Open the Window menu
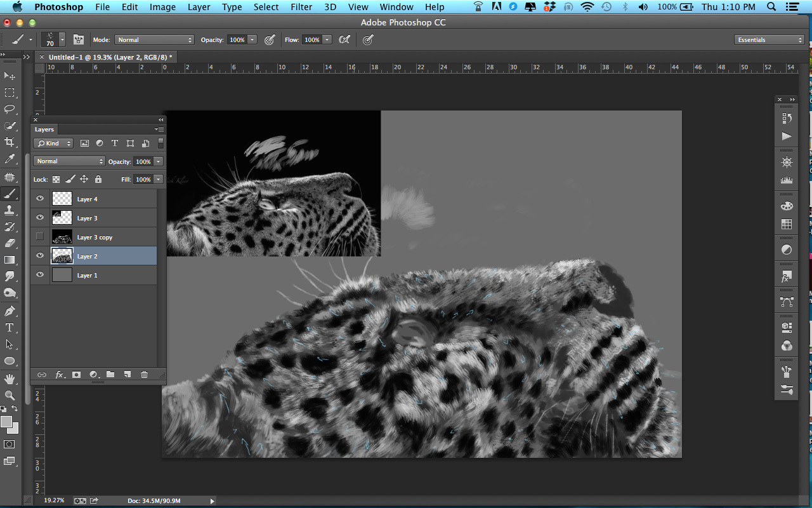This screenshot has height=508, width=812. (x=396, y=7)
